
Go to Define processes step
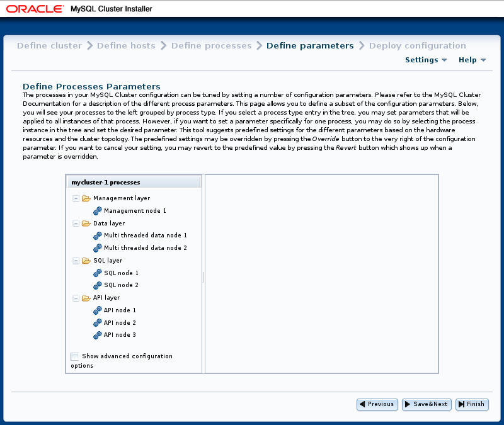tap(212, 45)
